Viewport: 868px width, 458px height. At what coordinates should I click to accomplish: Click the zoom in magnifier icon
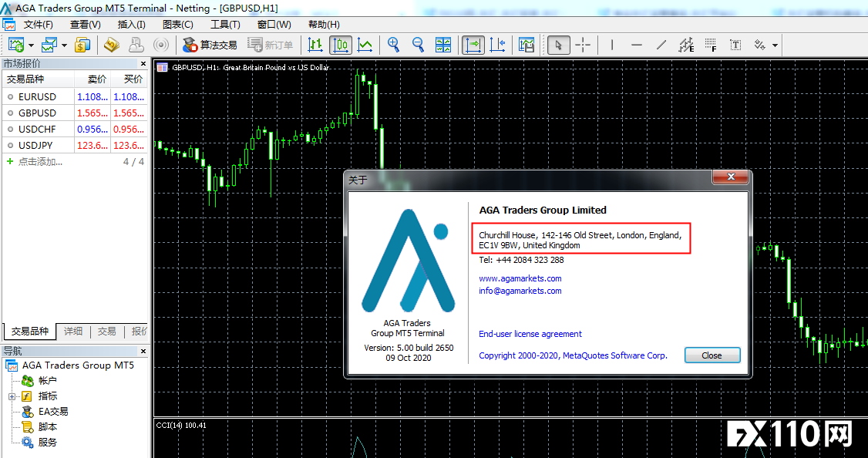pyautogui.click(x=394, y=45)
